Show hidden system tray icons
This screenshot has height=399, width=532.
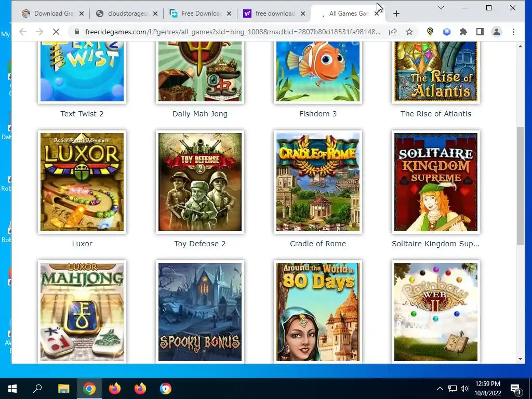coord(440,389)
